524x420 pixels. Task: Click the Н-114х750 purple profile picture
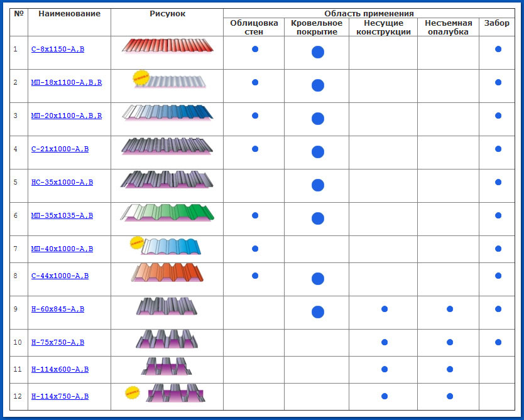[175, 393]
